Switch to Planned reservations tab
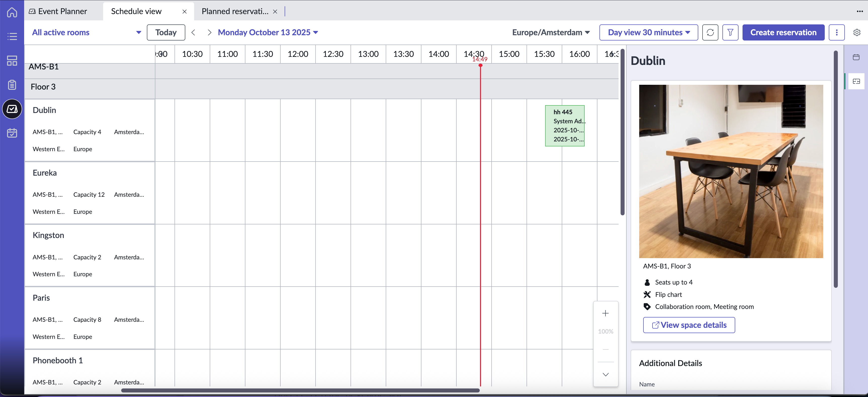The height and width of the screenshot is (397, 868). [235, 11]
